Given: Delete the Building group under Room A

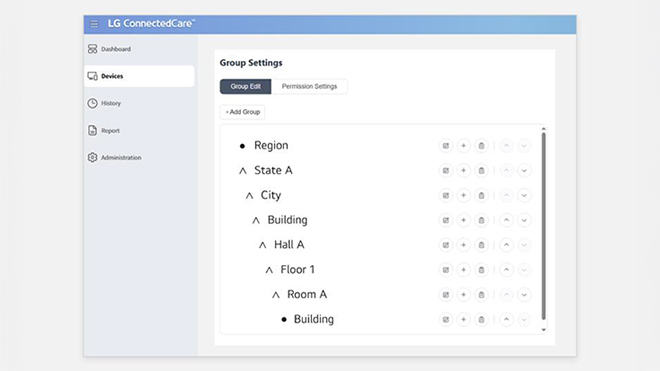Looking at the screenshot, I should 481,320.
